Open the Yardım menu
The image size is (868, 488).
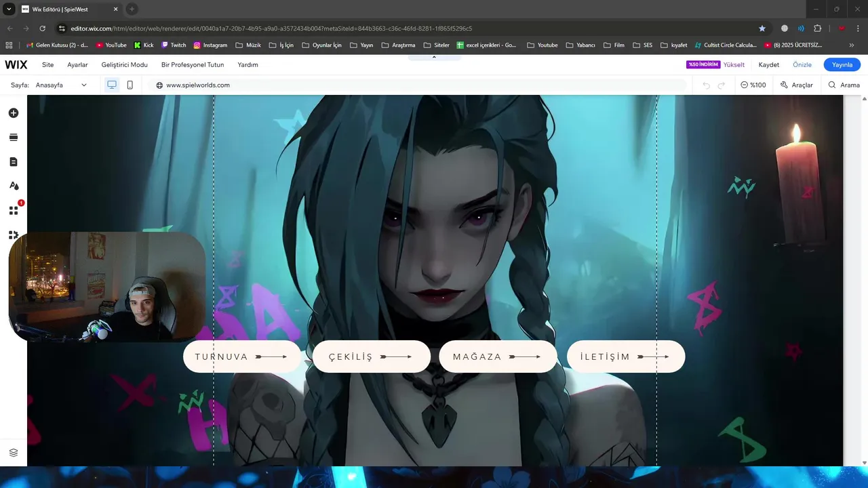(x=248, y=64)
